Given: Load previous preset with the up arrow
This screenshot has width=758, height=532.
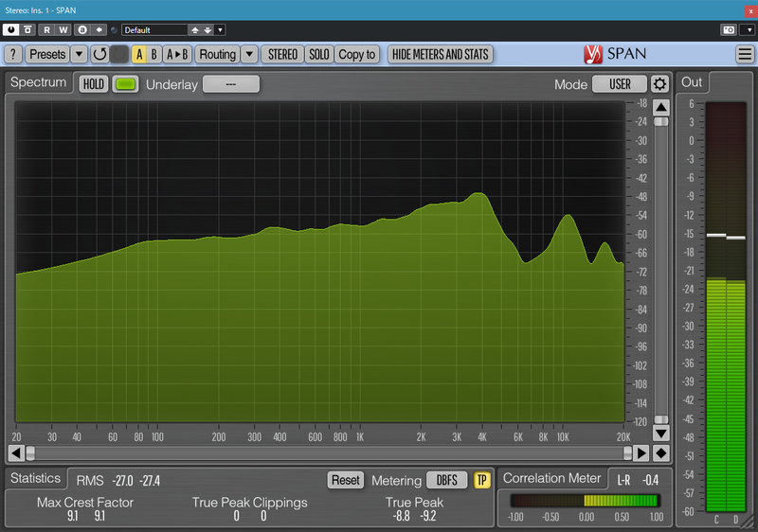Looking at the screenshot, I should click(195, 30).
